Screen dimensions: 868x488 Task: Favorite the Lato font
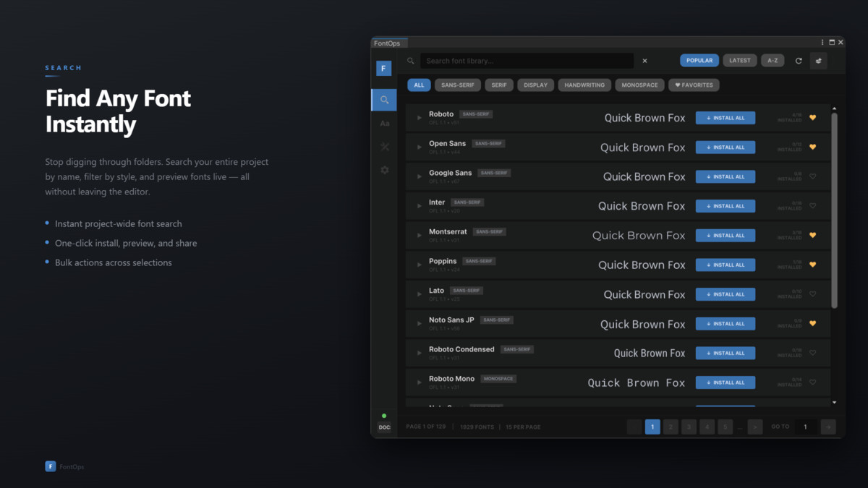click(812, 294)
